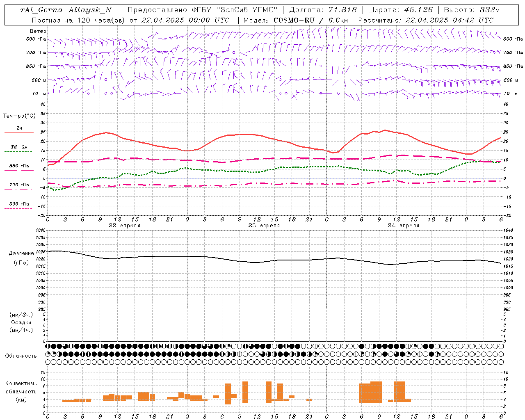Click the dashed line sample under legend 700 гПа
Screen dimensions: 525x420
[x=19, y=189]
